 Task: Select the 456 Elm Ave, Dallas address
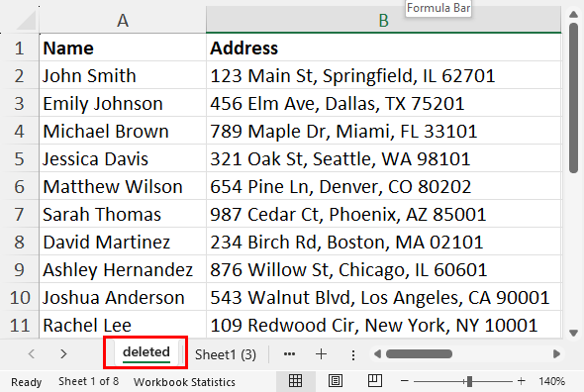383,103
